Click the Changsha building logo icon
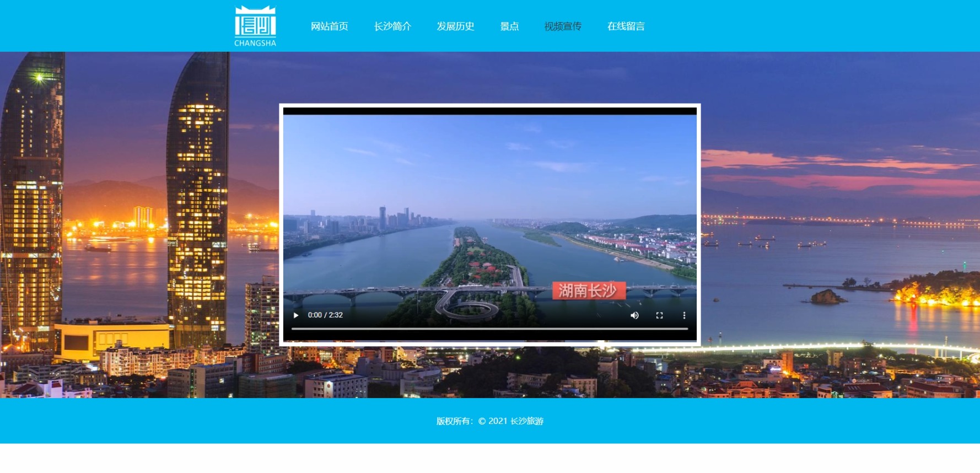The height and width of the screenshot is (473, 980). tap(255, 21)
